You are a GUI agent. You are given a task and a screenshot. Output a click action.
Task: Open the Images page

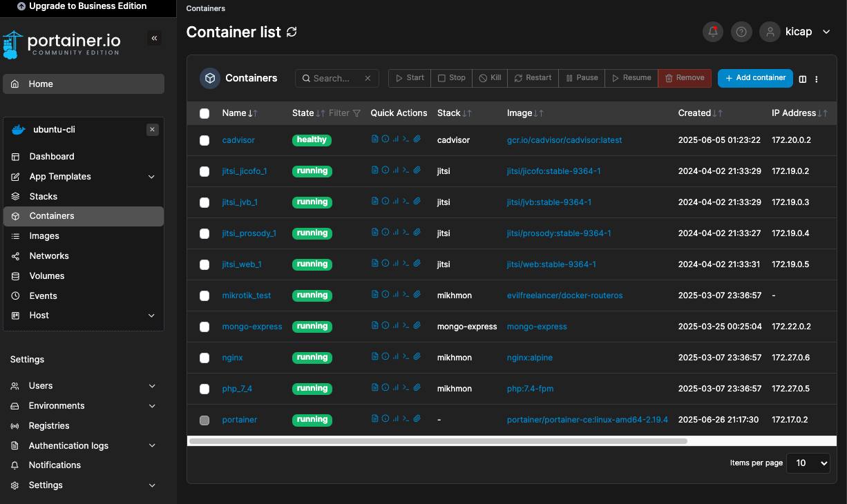[84, 236]
